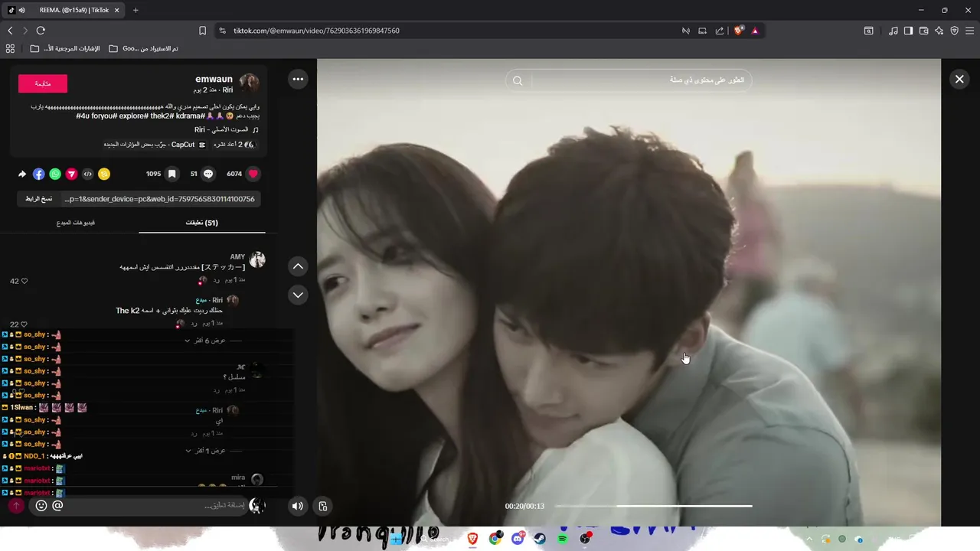Click the #kdrama hashtag

pyautogui.click(x=190, y=116)
